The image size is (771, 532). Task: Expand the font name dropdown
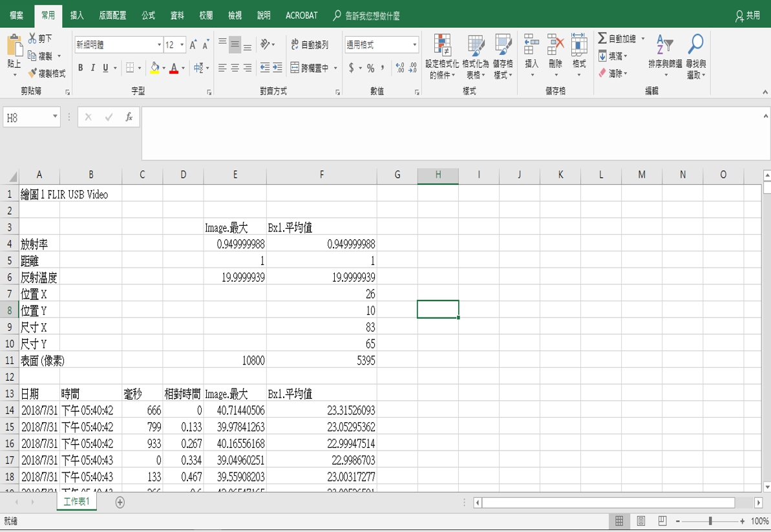pyautogui.click(x=159, y=45)
